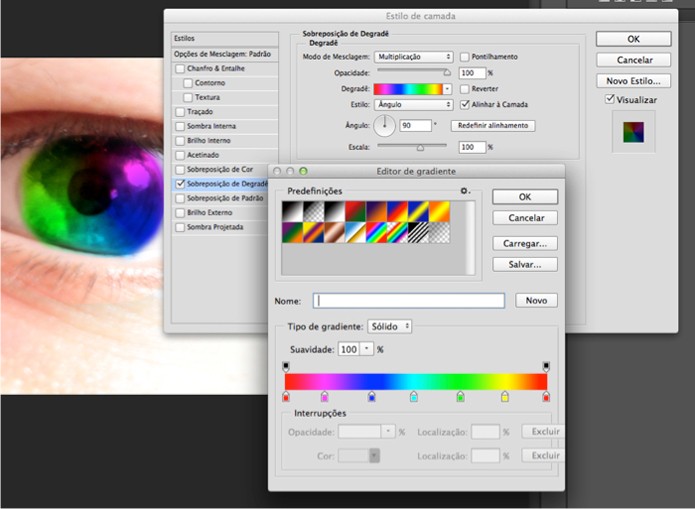Image resolution: width=695 pixels, height=509 pixels.
Task: Click the angle dial control
Action: tap(386, 127)
